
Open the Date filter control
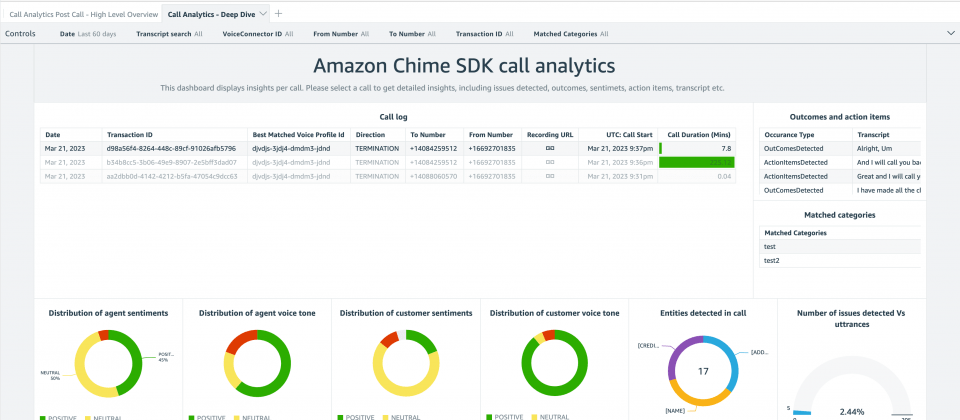pos(88,34)
